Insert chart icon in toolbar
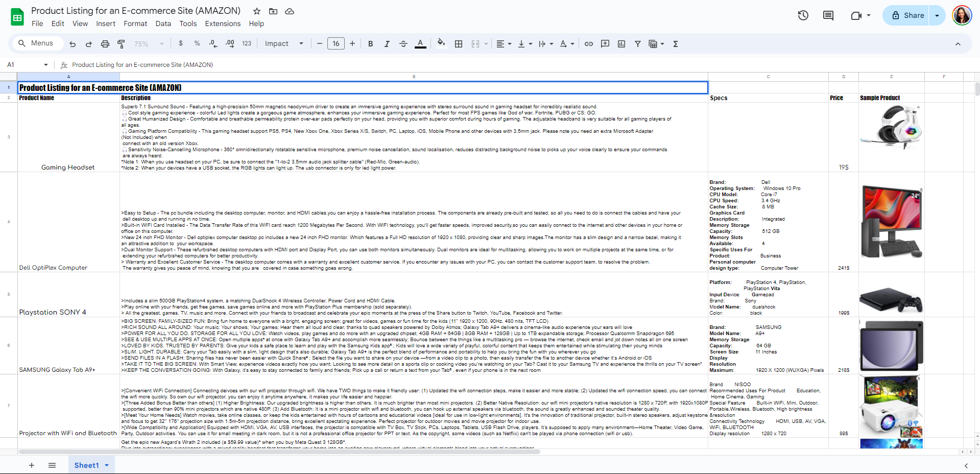 point(622,44)
